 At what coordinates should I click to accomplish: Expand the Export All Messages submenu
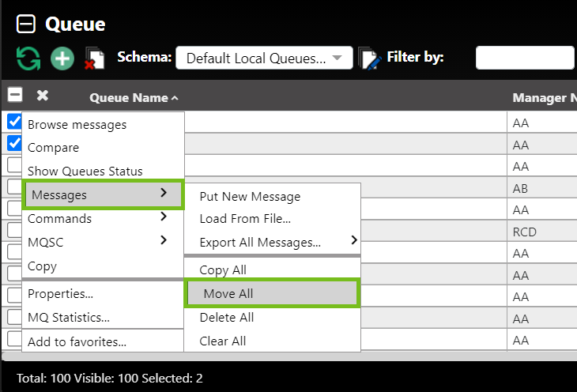[x=273, y=242]
